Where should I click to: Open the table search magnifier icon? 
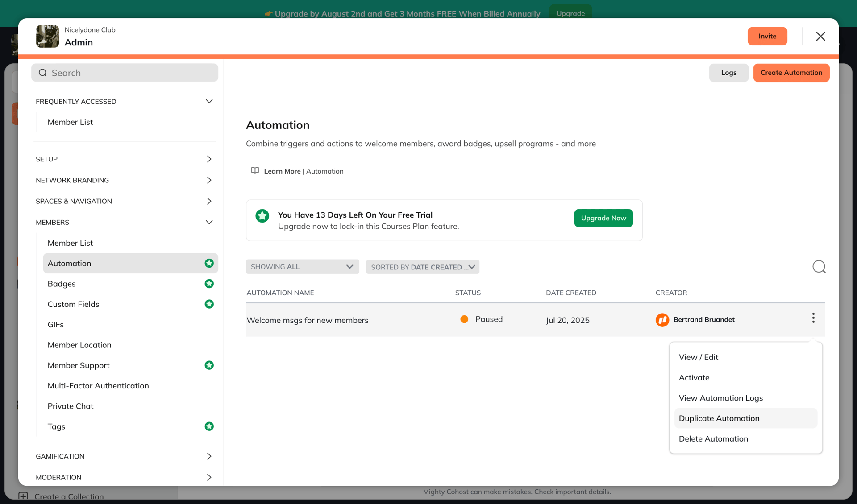(819, 266)
